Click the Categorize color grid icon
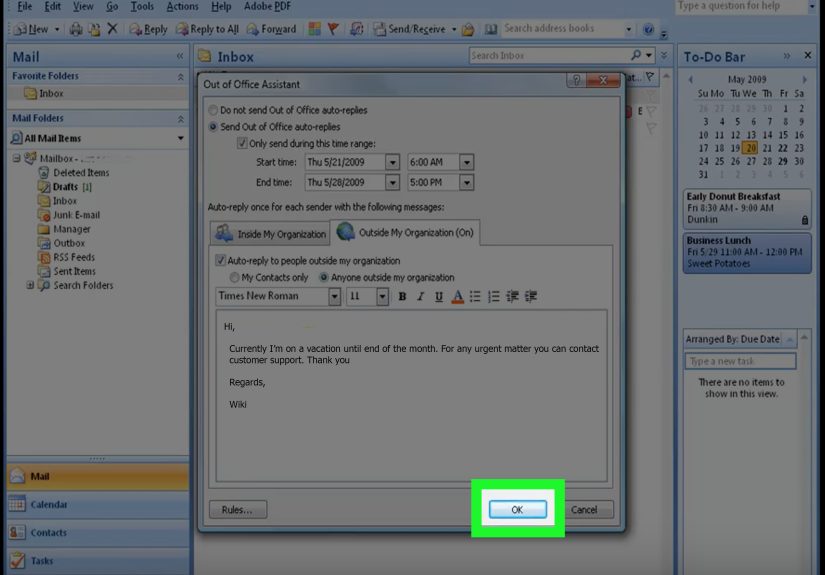 (x=314, y=29)
